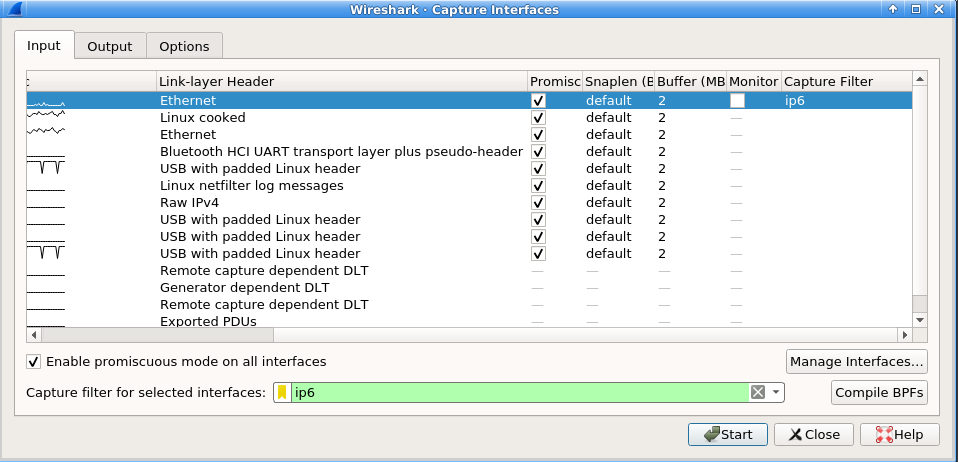Click the Wireshark fin icon in title bar

tap(15, 9)
